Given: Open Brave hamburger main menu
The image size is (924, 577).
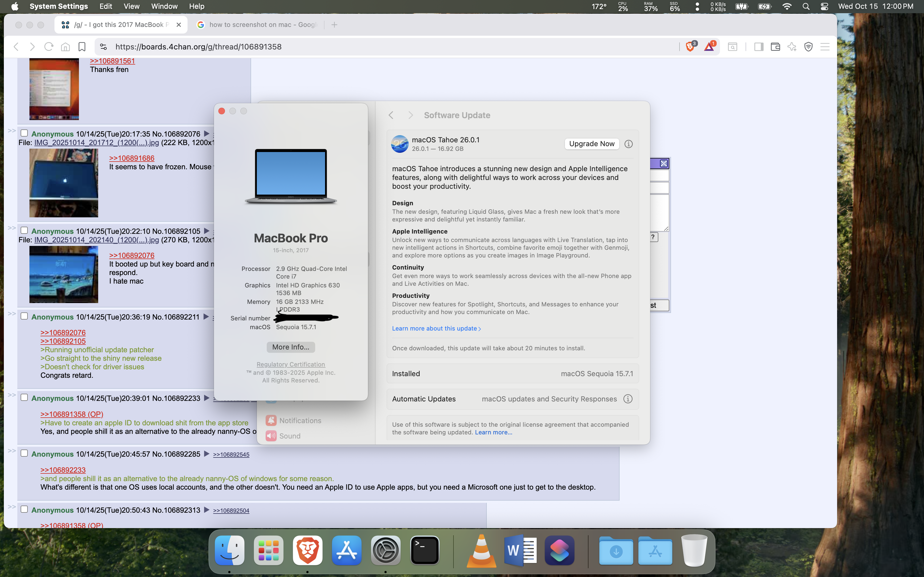Looking at the screenshot, I should pyautogui.click(x=825, y=46).
